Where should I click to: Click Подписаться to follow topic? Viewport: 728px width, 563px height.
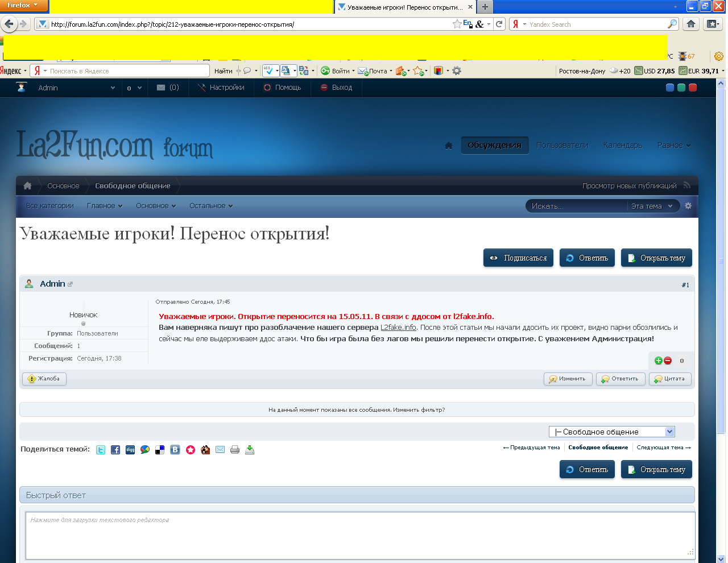point(518,258)
